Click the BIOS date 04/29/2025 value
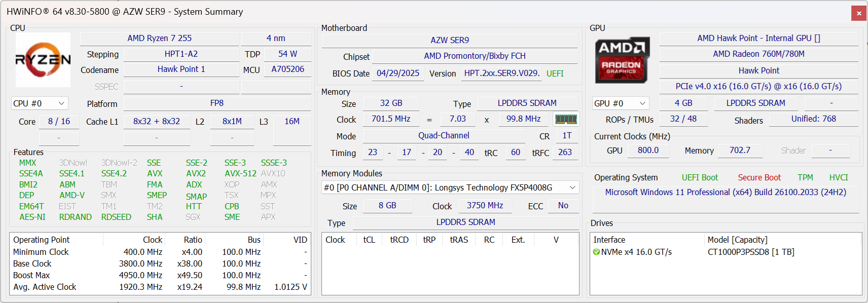Viewport: 868px width, 303px height. 398,73
